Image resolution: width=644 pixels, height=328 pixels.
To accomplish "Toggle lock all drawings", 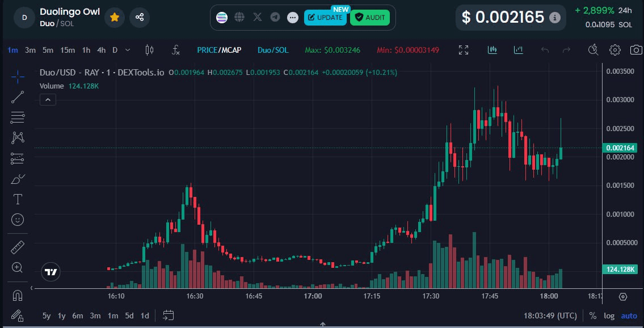I will (x=18, y=316).
